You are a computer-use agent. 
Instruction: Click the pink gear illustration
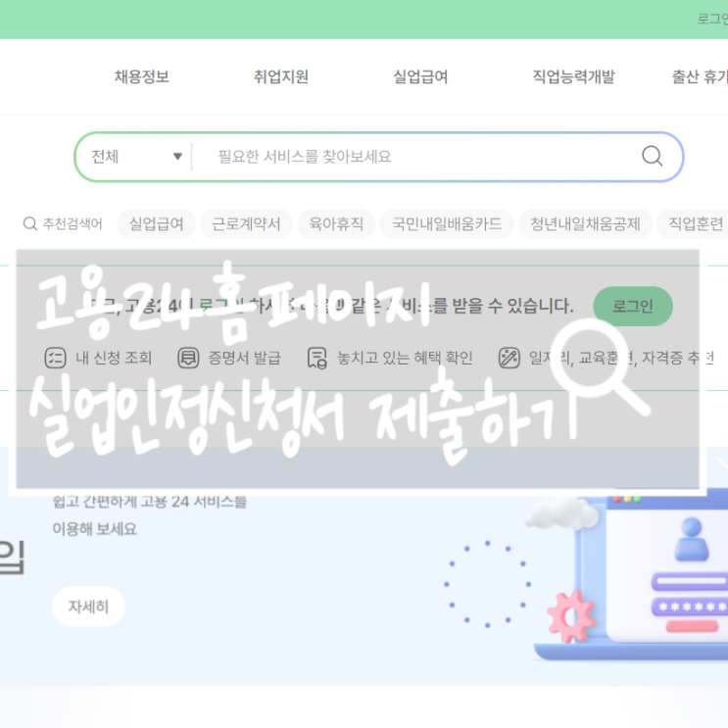570,617
